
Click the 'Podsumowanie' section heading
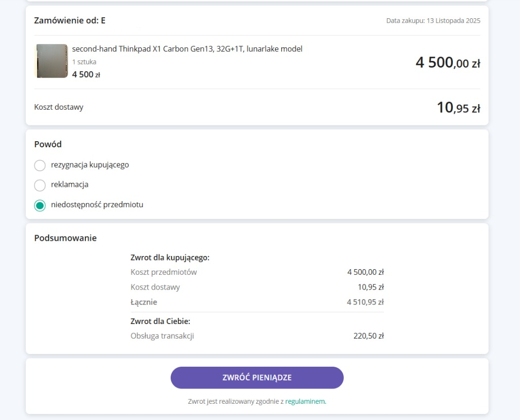(x=65, y=238)
